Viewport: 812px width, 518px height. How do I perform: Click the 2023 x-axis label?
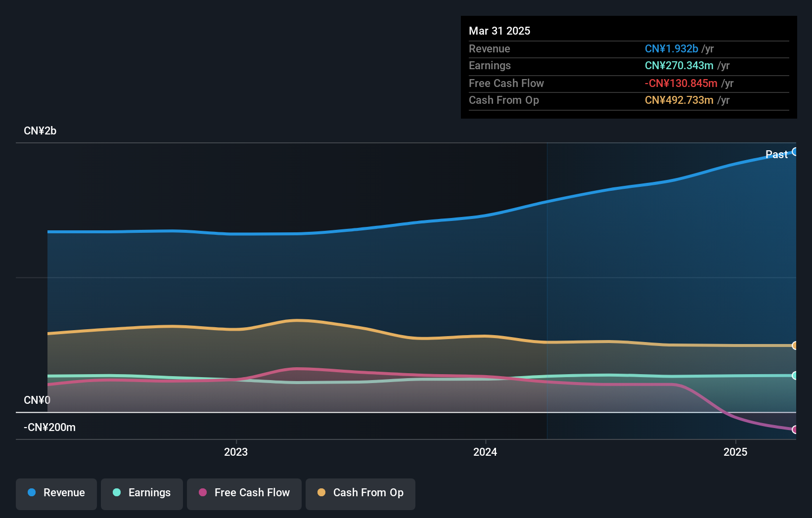coord(236,452)
